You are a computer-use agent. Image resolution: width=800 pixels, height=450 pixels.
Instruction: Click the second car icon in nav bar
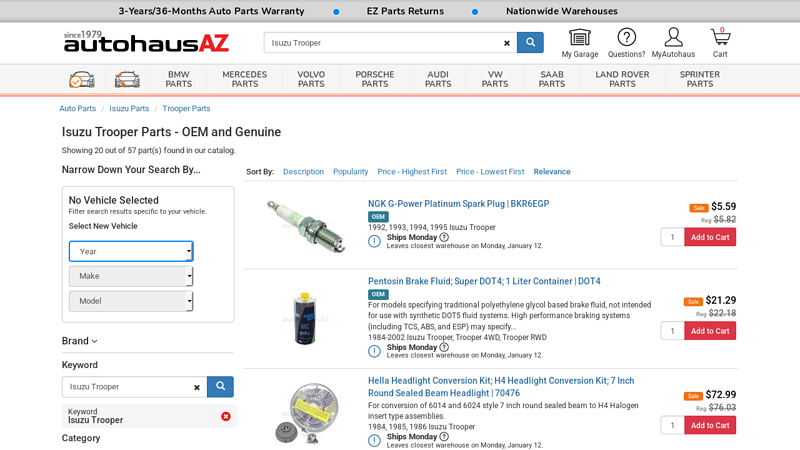pyautogui.click(x=127, y=80)
